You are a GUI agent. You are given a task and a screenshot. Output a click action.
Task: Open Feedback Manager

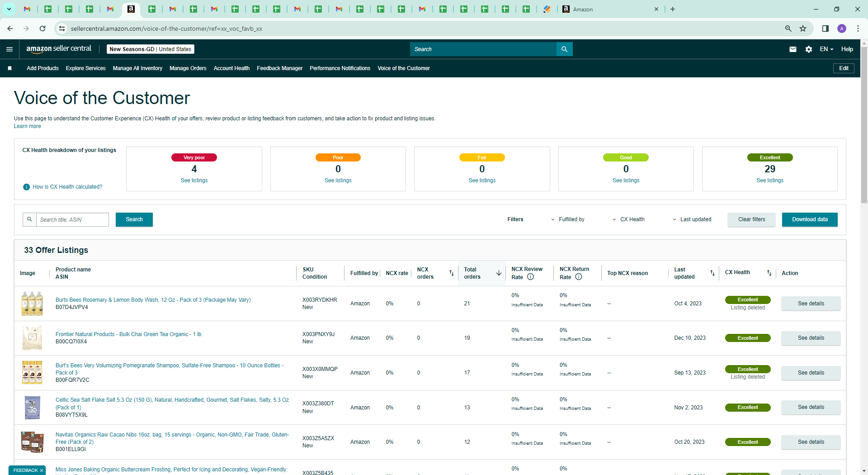click(x=280, y=68)
